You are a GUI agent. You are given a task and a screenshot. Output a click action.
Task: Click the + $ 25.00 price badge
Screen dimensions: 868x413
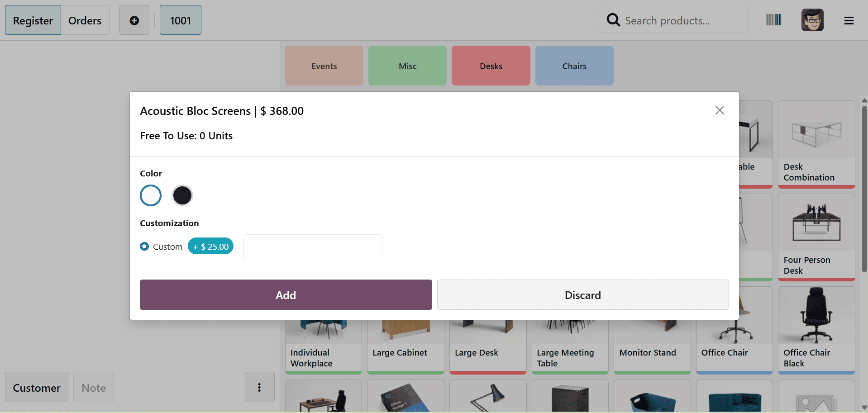coord(211,247)
